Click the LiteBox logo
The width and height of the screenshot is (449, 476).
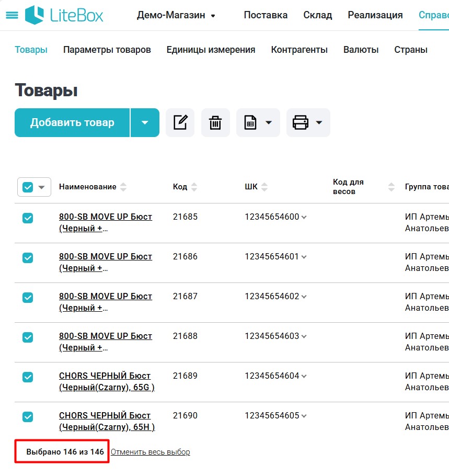coord(64,15)
